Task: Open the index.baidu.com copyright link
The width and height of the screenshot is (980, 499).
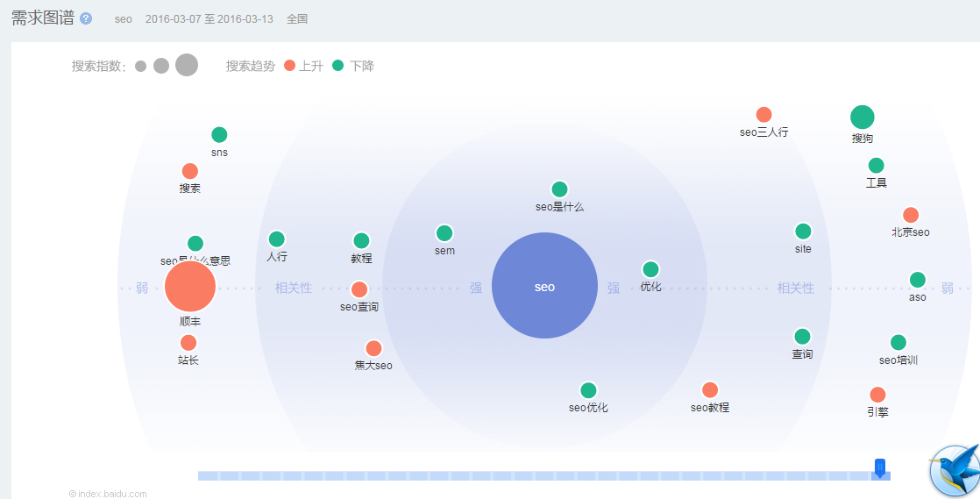Action: click(x=109, y=494)
